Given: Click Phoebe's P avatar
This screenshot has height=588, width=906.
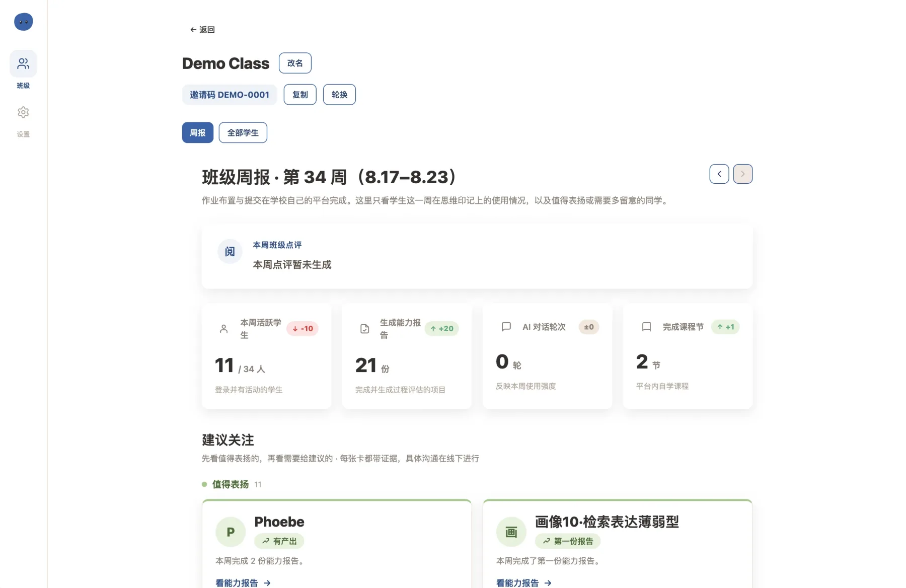Looking at the screenshot, I should [231, 532].
